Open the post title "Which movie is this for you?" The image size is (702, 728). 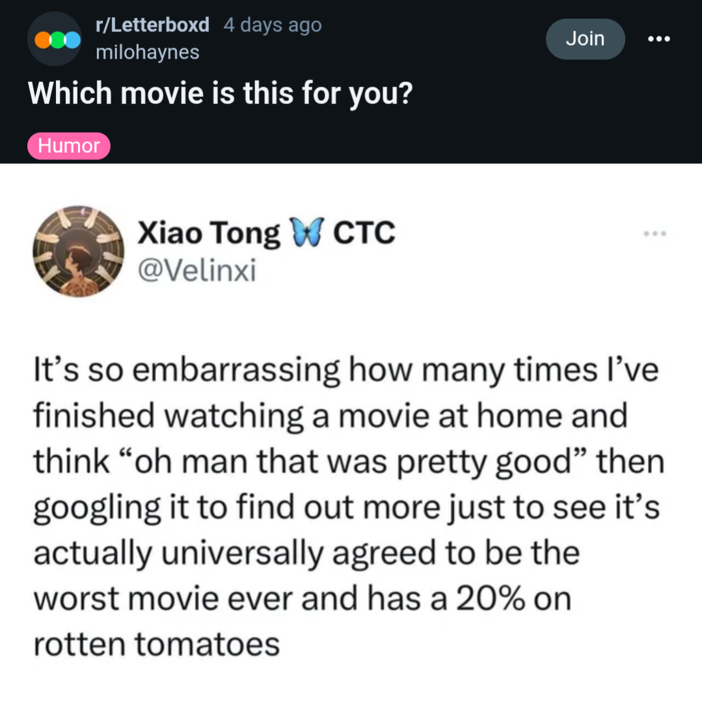pyautogui.click(x=220, y=95)
